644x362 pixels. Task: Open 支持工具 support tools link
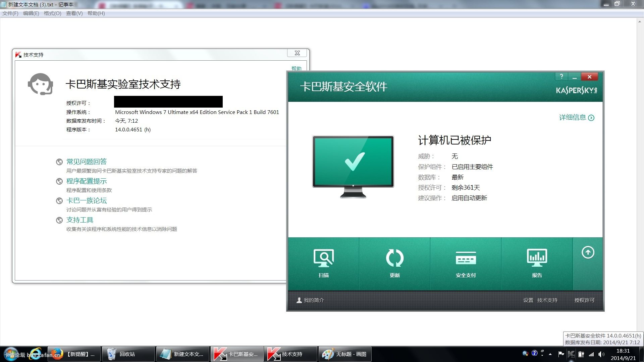click(x=80, y=220)
